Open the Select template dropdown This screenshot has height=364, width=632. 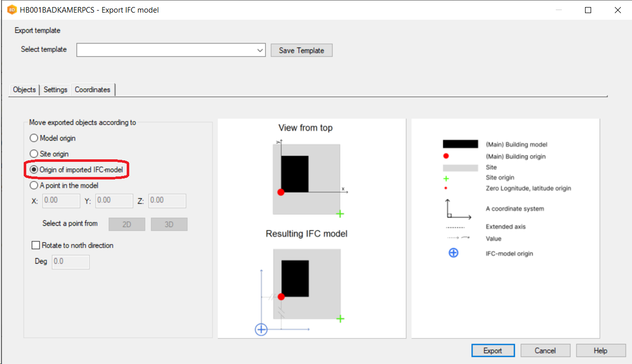tap(171, 50)
